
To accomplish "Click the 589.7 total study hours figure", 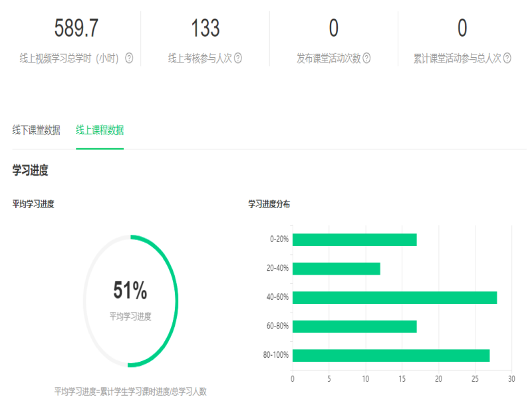I will coord(76,28).
